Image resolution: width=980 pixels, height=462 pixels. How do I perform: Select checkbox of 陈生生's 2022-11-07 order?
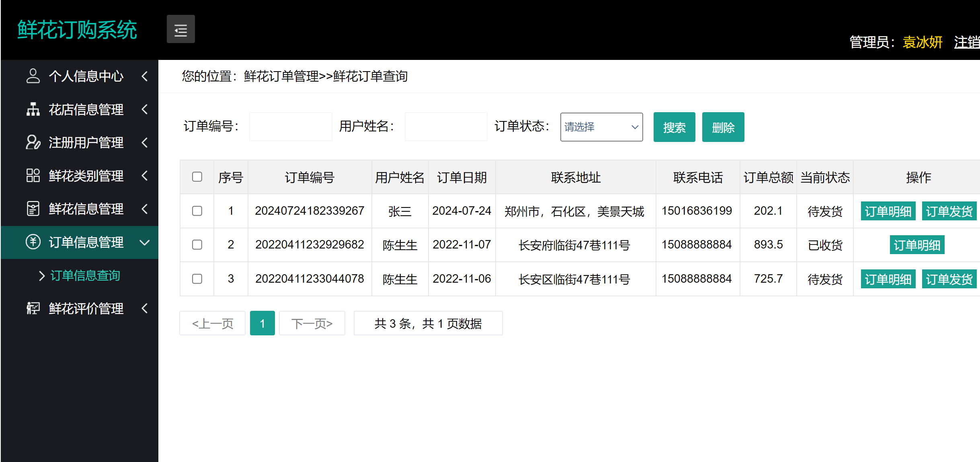coord(197,244)
